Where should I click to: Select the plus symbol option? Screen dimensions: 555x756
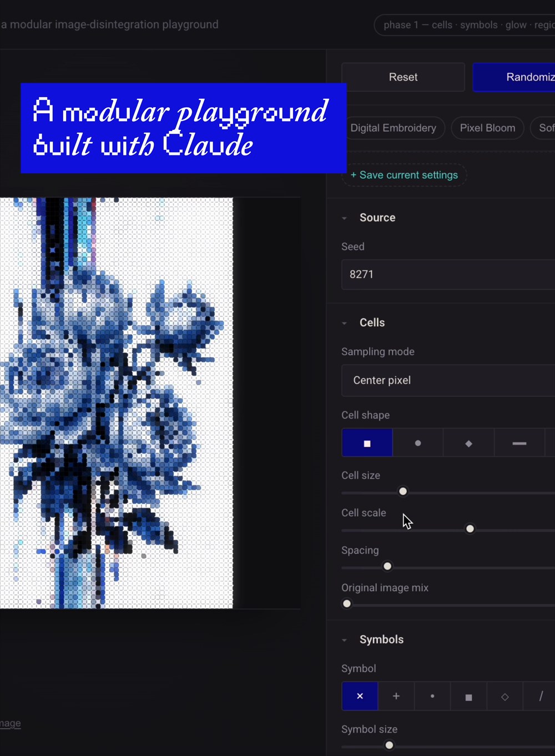[x=396, y=696]
